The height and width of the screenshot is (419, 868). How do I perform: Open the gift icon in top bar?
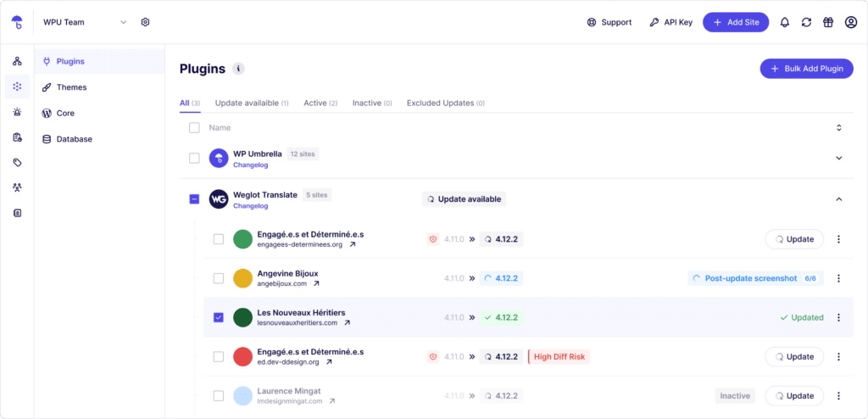tap(828, 22)
